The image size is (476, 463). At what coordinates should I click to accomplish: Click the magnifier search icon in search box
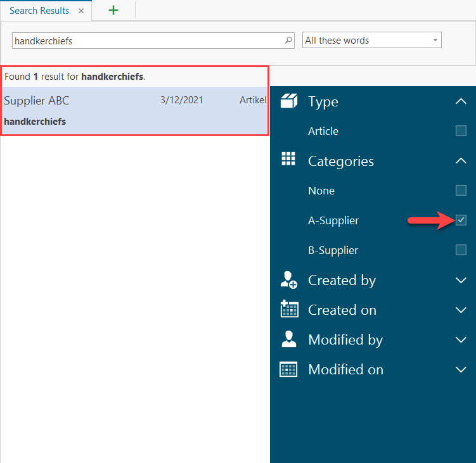coord(288,41)
